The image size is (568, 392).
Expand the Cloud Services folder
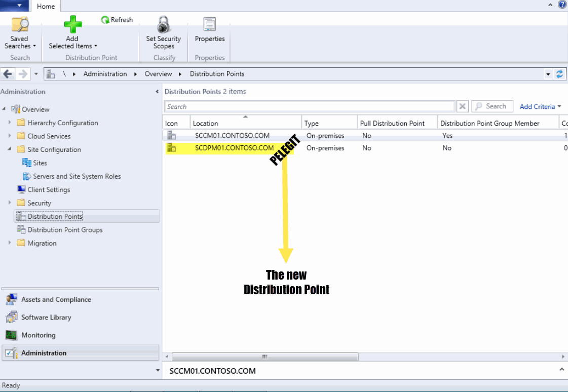pyautogui.click(x=10, y=136)
